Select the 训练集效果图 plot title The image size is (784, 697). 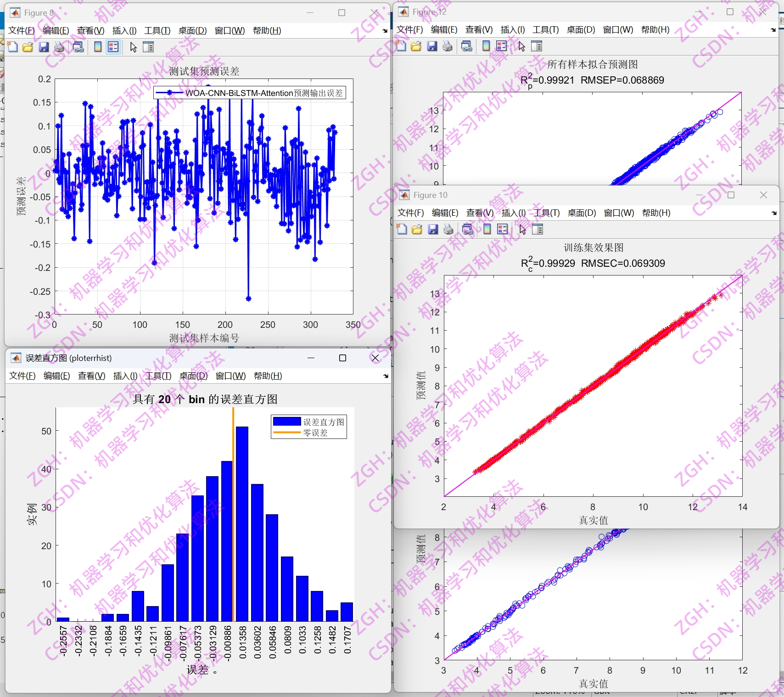pyautogui.click(x=594, y=248)
